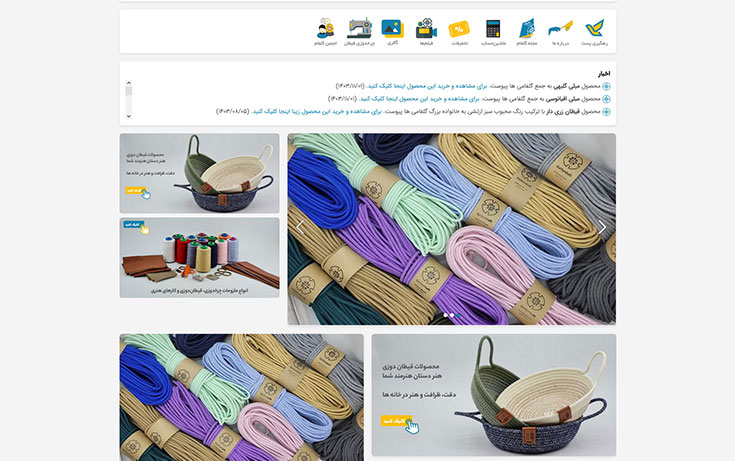Click yellow button on large basket banner
The height and width of the screenshot is (461, 735).
pos(396,421)
